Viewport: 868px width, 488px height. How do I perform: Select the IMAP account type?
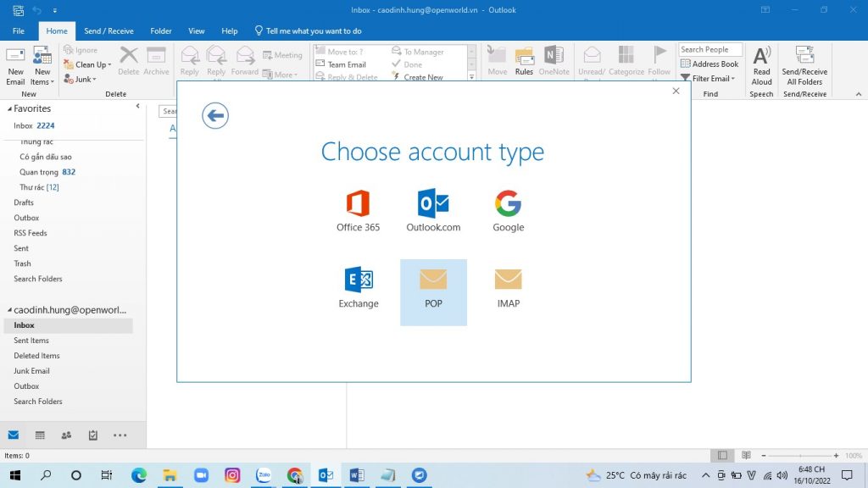pos(508,287)
